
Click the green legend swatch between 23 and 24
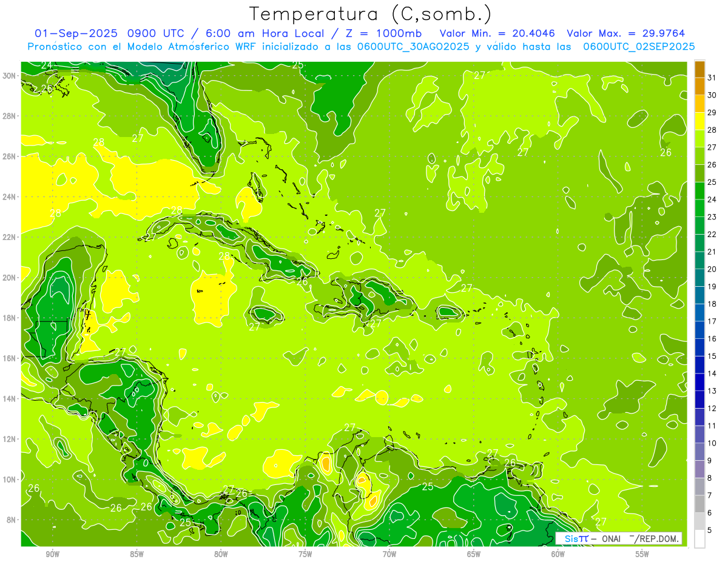(x=699, y=208)
